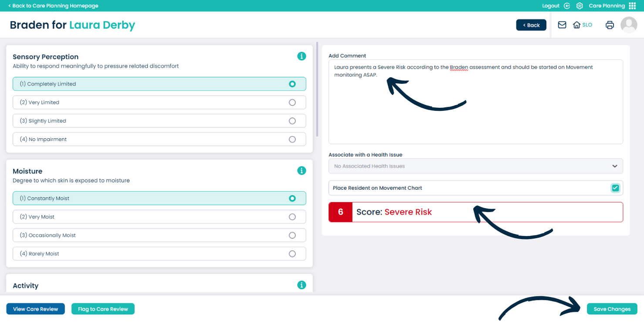Select No Impairment option
The width and height of the screenshot is (644, 322).
pyautogui.click(x=159, y=139)
